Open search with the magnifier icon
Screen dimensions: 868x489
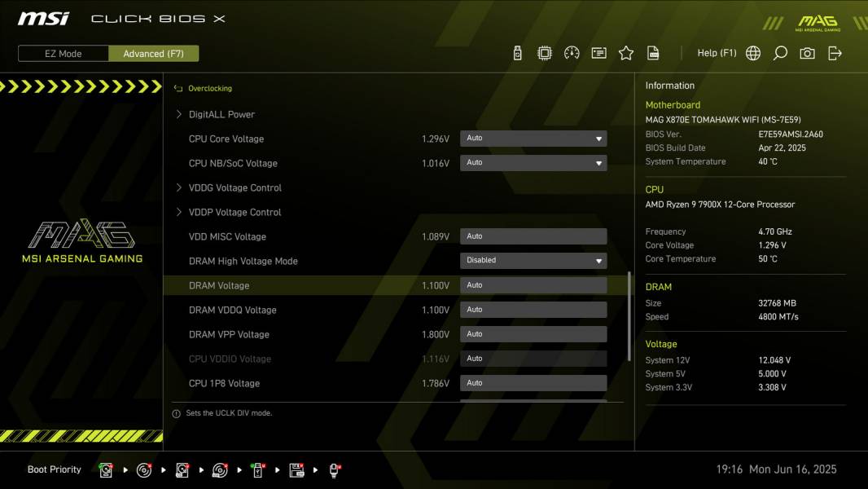coord(780,53)
